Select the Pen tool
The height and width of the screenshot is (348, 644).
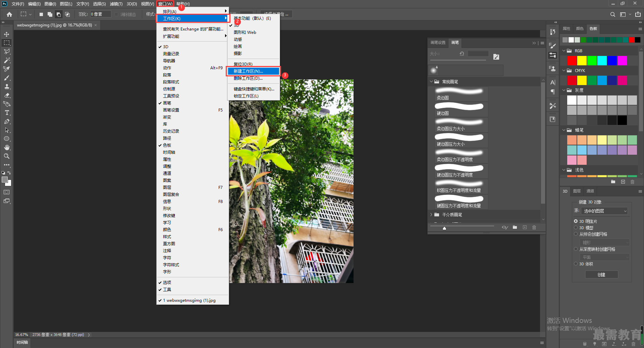7,121
